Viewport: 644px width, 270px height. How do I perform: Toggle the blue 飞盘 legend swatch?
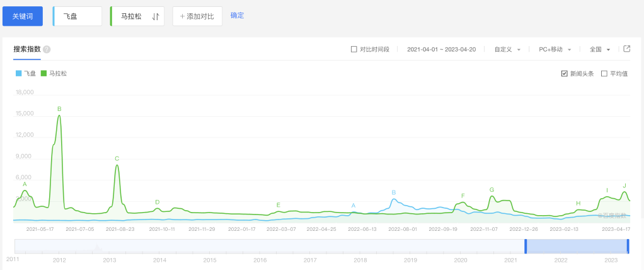point(19,74)
